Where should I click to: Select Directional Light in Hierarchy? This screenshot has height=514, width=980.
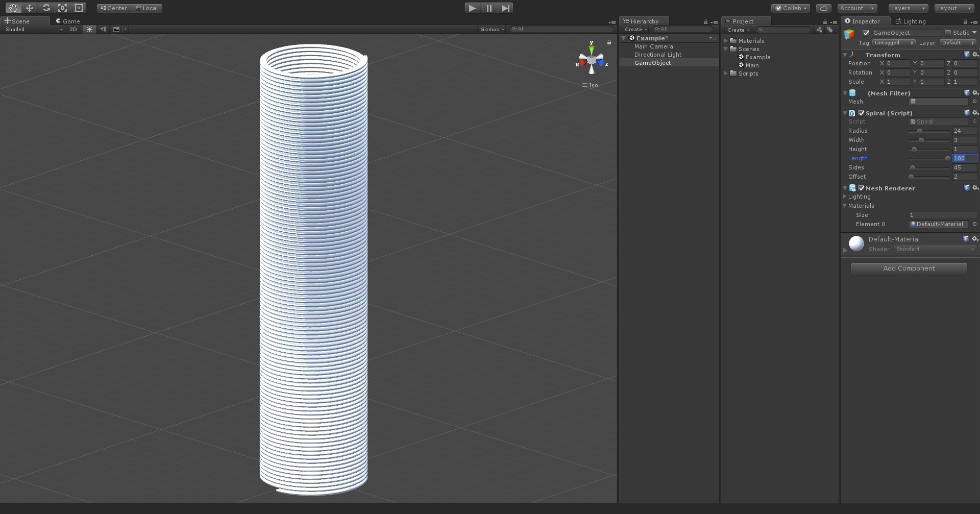(657, 55)
